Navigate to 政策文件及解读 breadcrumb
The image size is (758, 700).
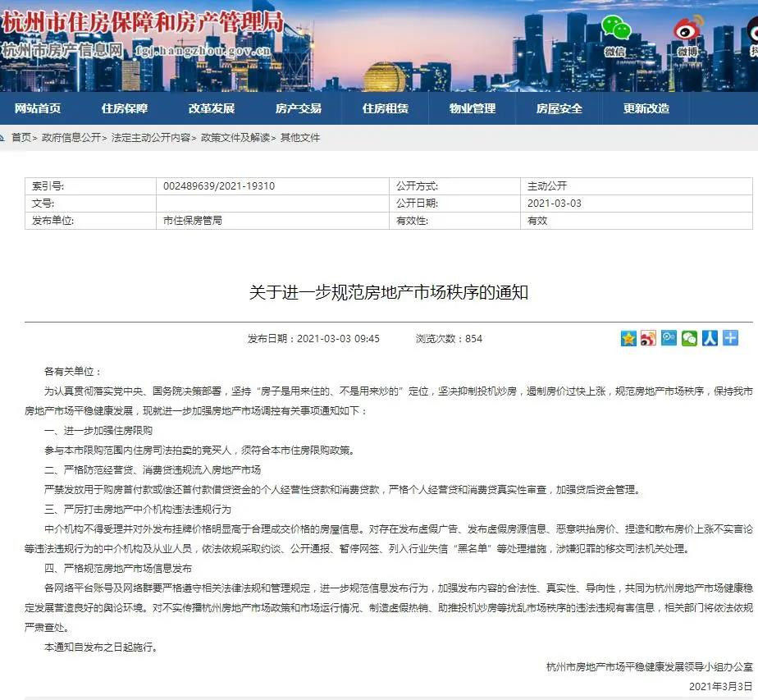point(235,138)
